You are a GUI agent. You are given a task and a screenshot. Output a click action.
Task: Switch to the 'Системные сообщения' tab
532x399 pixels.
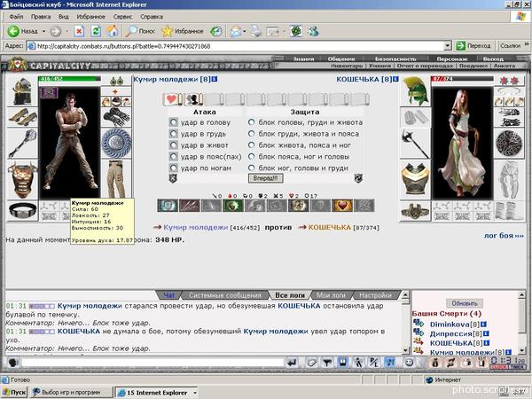point(225,295)
